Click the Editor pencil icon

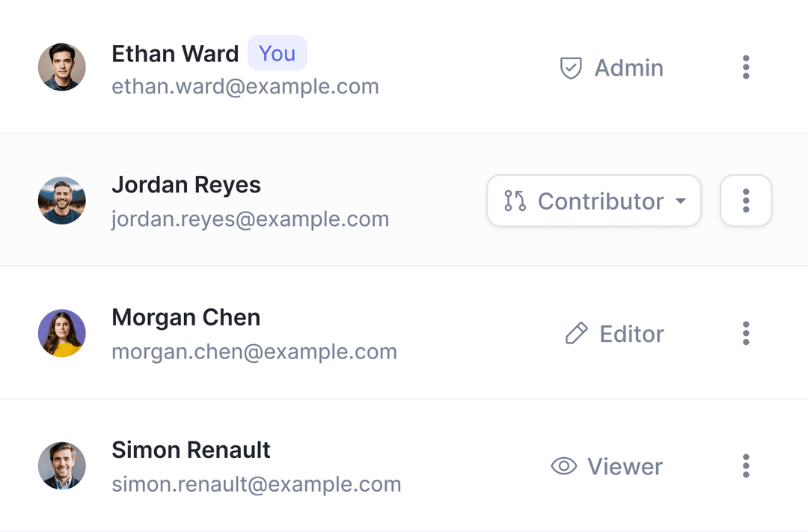[576, 334]
